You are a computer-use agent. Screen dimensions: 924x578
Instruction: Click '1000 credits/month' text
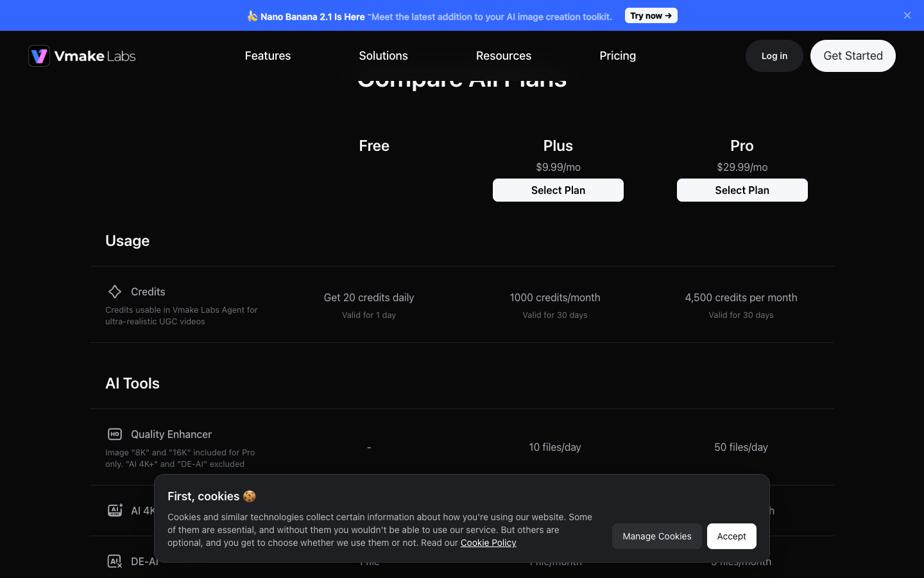tap(555, 297)
